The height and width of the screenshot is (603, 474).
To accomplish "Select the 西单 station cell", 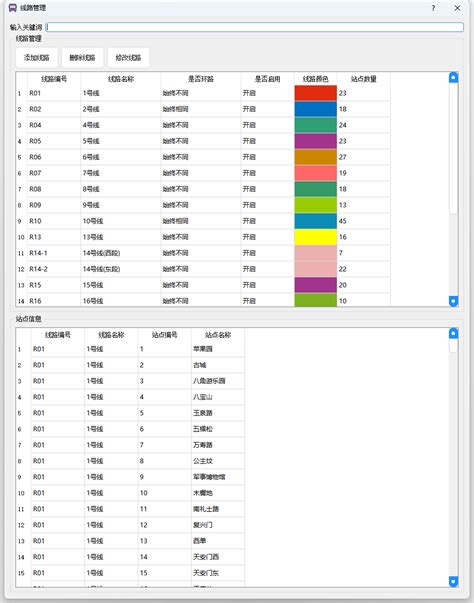I will click(x=218, y=541).
